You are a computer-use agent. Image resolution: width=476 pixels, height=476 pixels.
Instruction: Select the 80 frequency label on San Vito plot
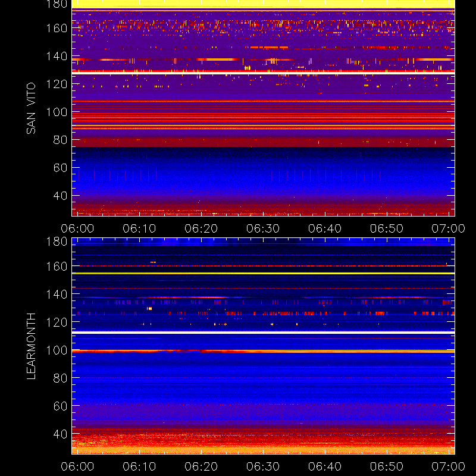60,140
